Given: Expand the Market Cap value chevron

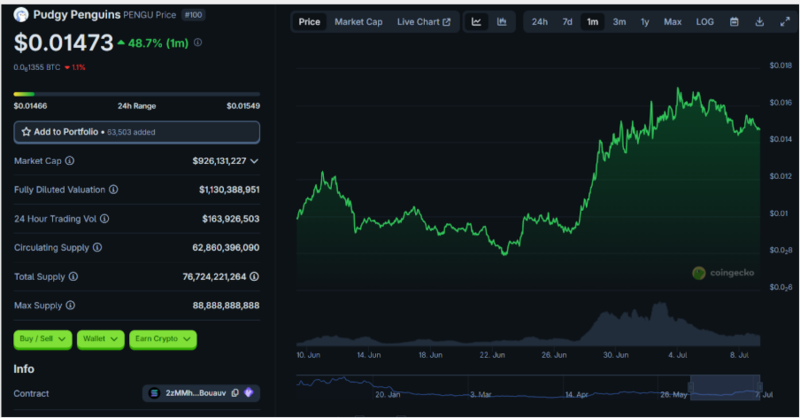Looking at the screenshot, I should click(x=255, y=161).
